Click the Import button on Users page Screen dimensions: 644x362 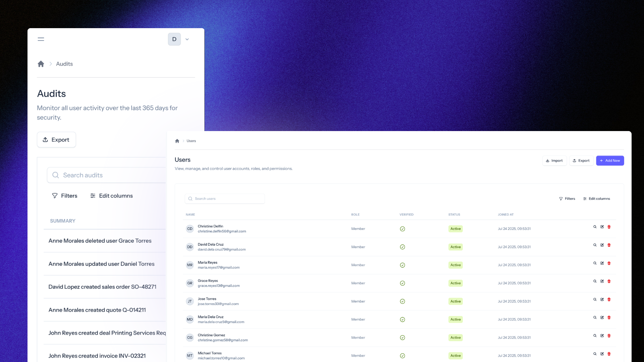click(554, 161)
